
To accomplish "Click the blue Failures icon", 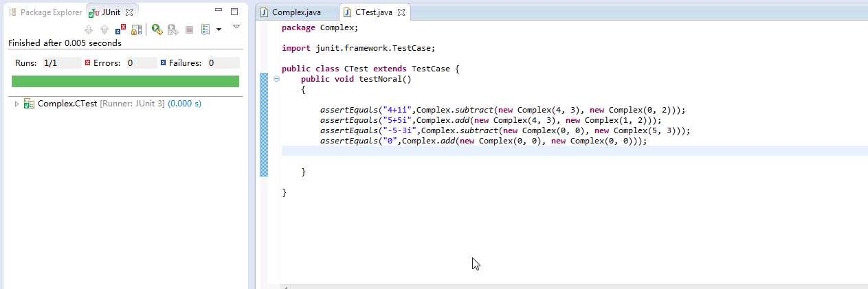I will (x=163, y=62).
